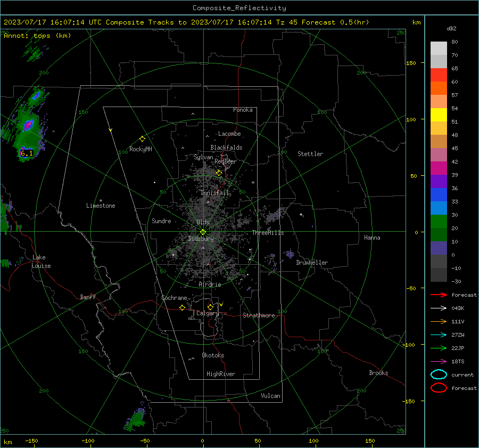Image resolution: width=479 pixels, height=448 pixels.
Task: Click the -150 tick on the bottom km axis
Action: click(31, 441)
